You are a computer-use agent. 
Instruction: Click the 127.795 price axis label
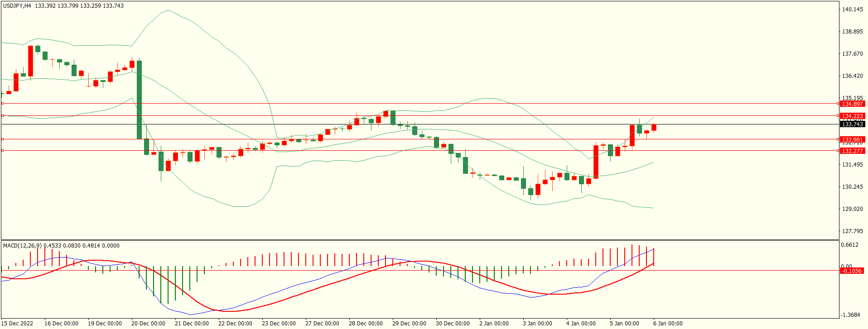point(852,231)
